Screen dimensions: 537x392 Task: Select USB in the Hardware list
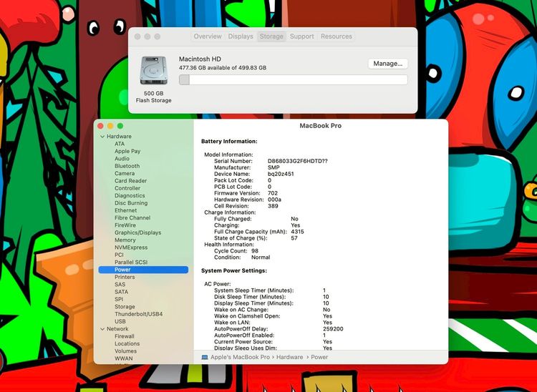coord(120,321)
